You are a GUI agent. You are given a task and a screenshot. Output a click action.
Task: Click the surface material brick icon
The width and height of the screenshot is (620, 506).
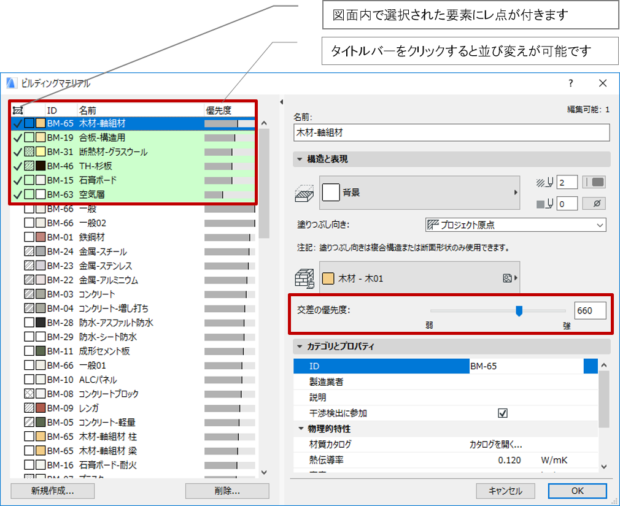[304, 278]
